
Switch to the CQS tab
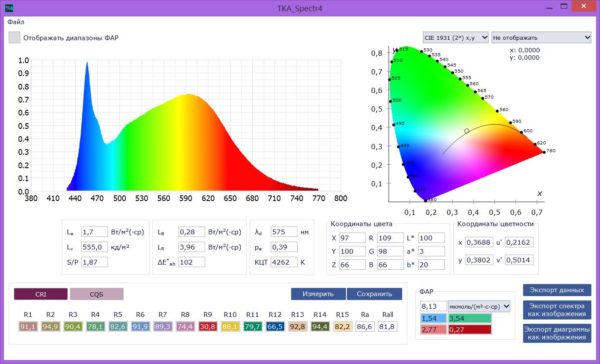click(x=96, y=294)
